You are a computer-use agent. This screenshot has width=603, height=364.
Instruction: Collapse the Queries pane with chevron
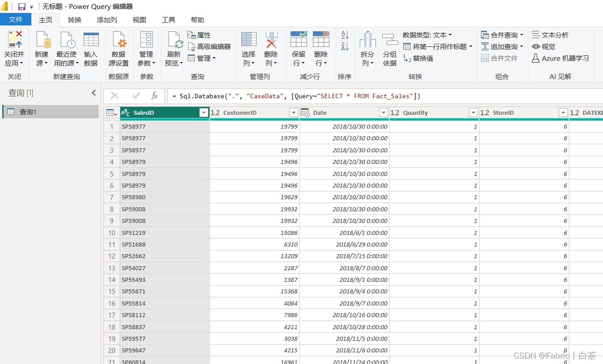(93, 93)
